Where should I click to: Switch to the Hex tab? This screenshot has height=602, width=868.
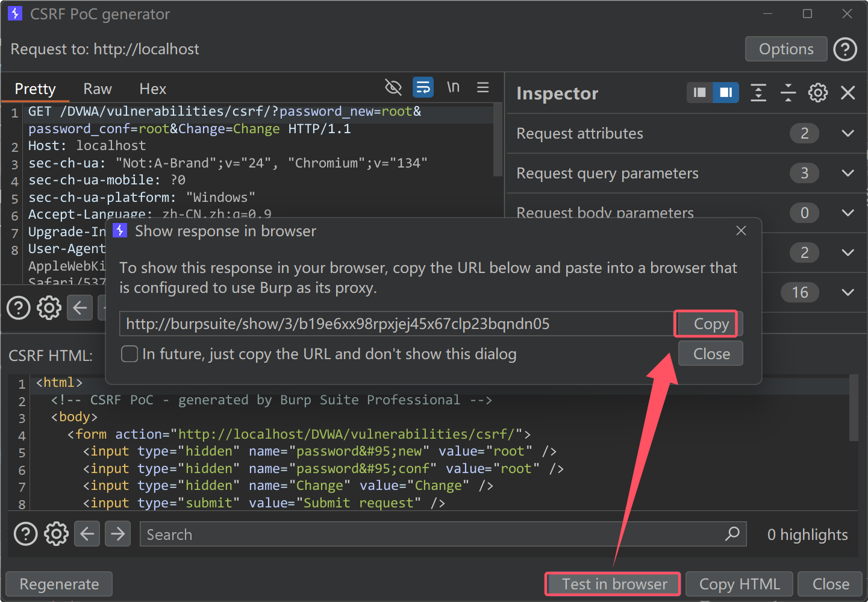tap(153, 89)
